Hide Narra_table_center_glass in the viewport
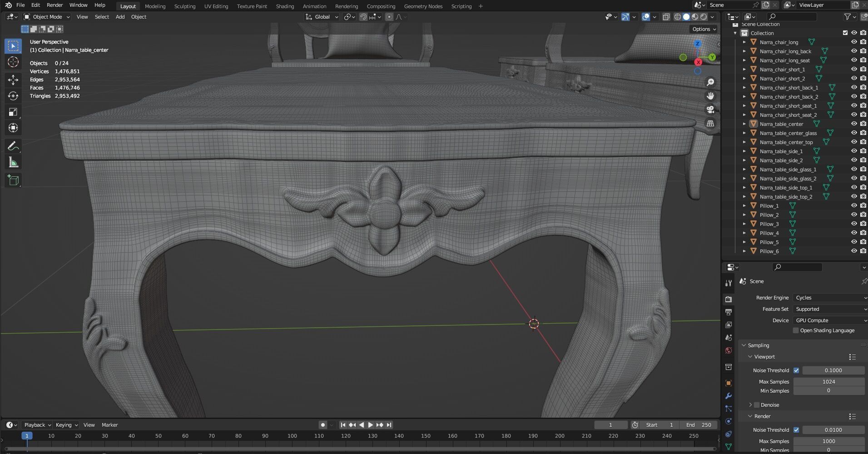Image resolution: width=868 pixels, height=454 pixels. [854, 133]
